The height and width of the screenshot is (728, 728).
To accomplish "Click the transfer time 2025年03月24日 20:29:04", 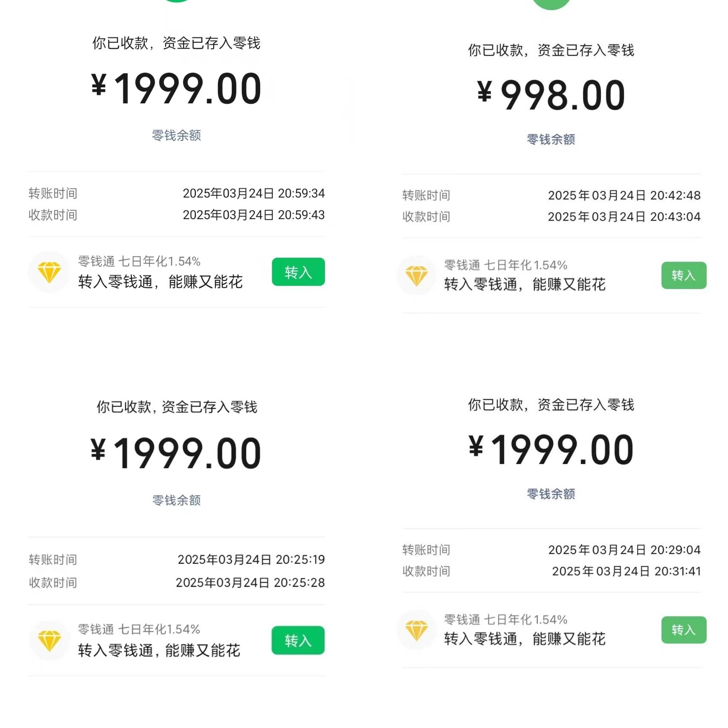I will click(624, 550).
